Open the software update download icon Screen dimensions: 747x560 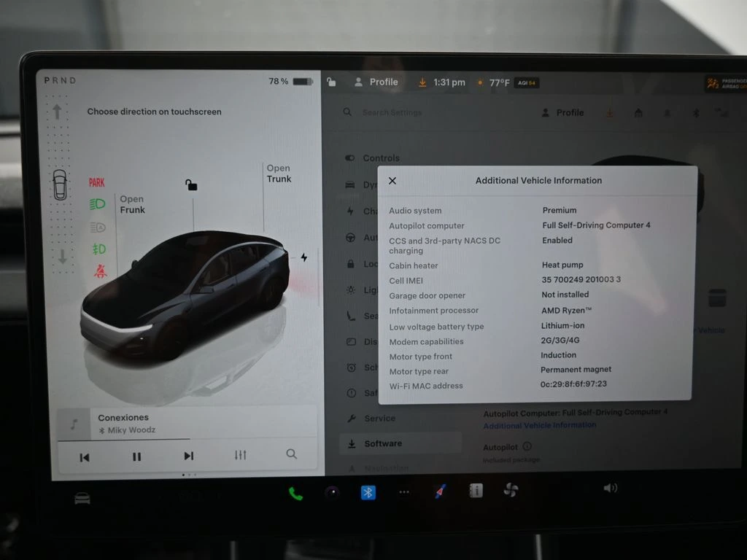coord(422,82)
